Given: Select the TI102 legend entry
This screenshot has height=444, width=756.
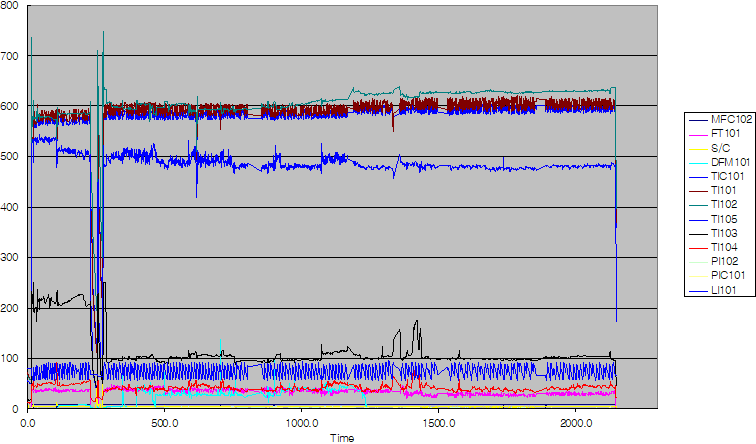Looking at the screenshot, I should 713,205.
